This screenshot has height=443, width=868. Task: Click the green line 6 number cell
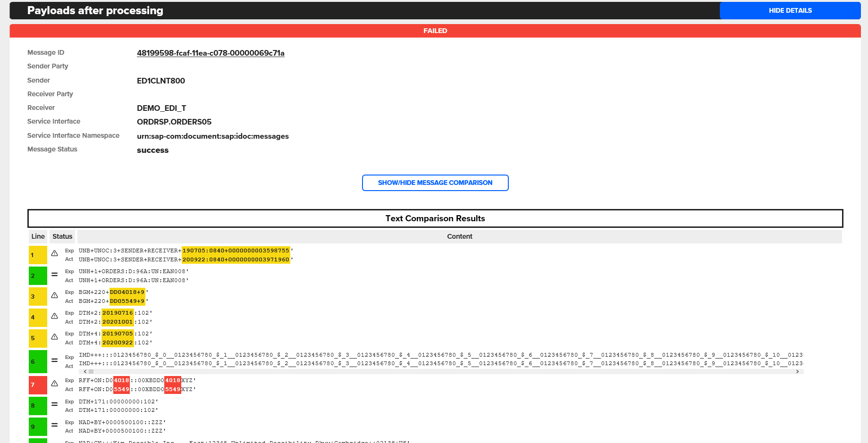[x=38, y=361]
